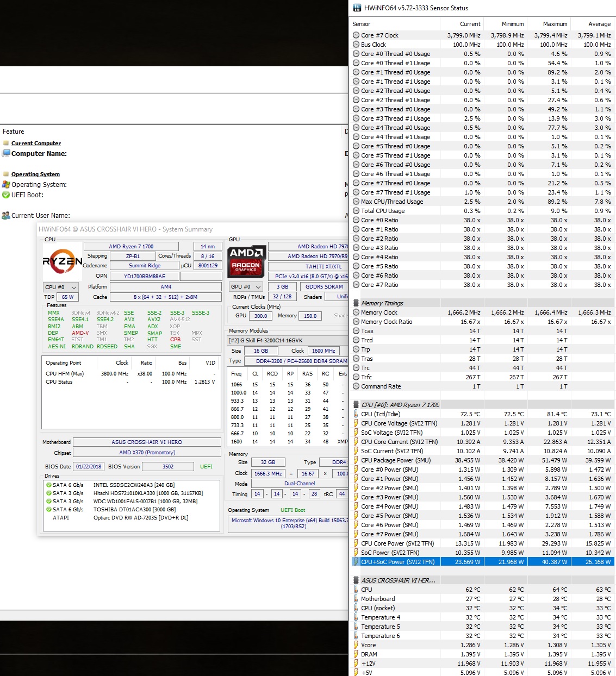Screen dimensions: 616x676
Task: Click the Computer Name monitor icon
Action: point(6,153)
